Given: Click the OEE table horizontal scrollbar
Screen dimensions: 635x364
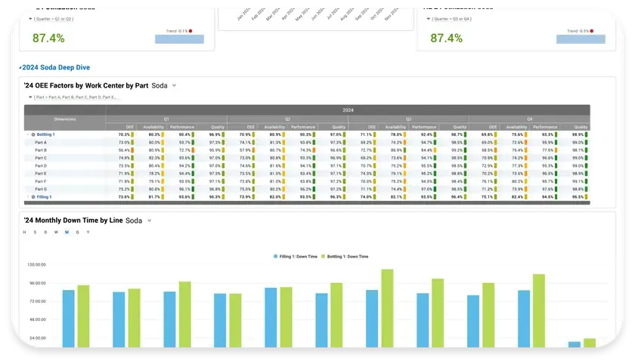Looking at the screenshot, I should click(307, 202).
